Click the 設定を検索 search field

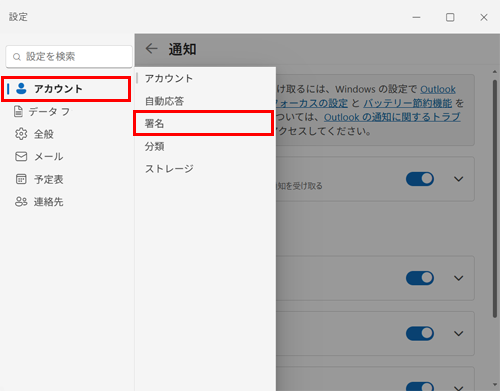click(x=69, y=56)
